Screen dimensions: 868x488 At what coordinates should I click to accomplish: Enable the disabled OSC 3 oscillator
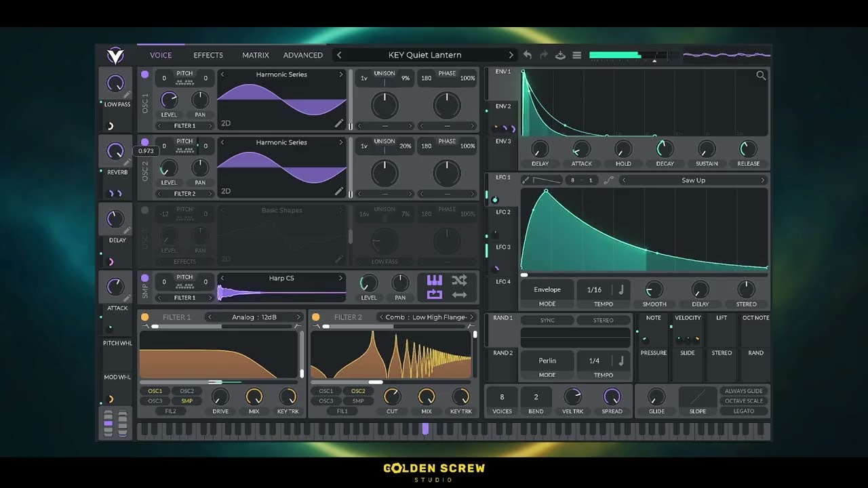pyautogui.click(x=144, y=210)
